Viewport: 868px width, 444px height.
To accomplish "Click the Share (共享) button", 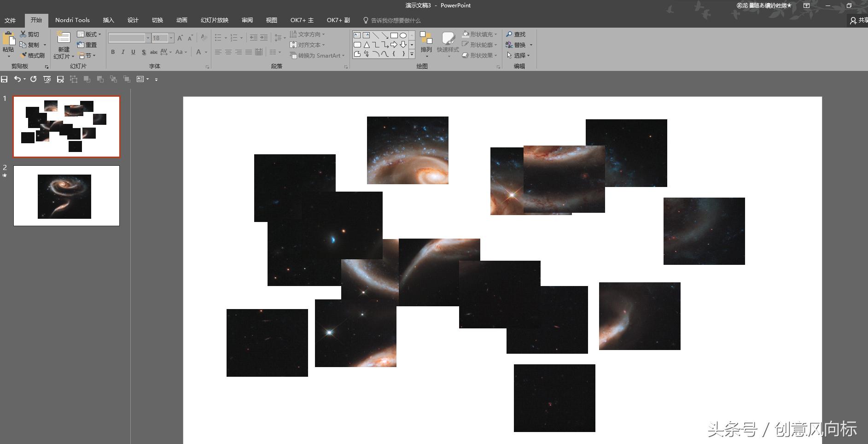I will (x=859, y=21).
